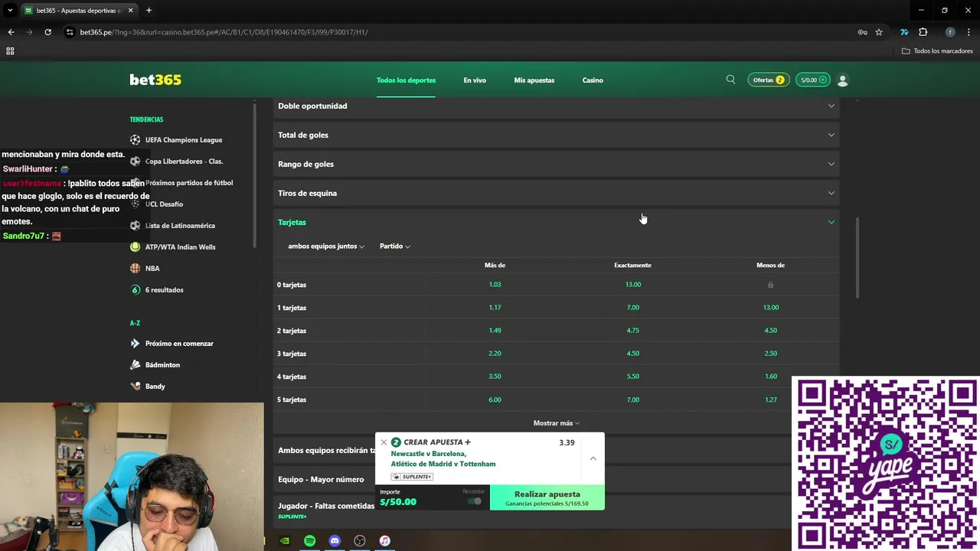Select the bet365 browser tab
Screen dimensions: 980x551
tap(79, 11)
